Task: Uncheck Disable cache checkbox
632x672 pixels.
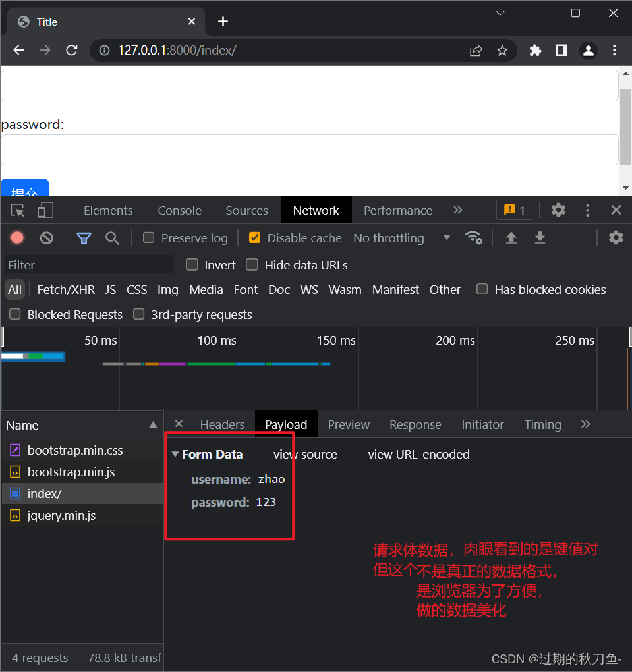Action: pyautogui.click(x=254, y=238)
